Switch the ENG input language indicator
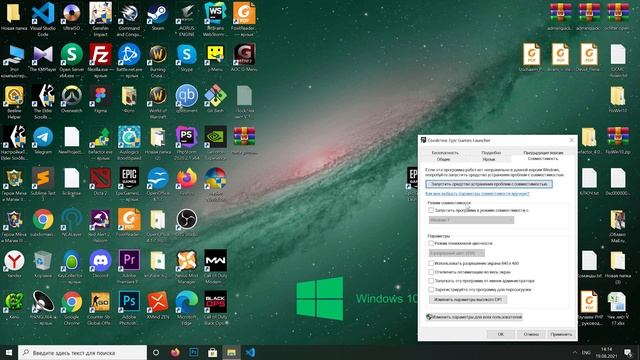This screenshot has width=640, height=360. tap(586, 352)
